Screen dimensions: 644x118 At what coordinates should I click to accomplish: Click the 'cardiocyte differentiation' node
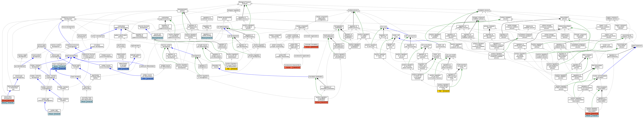pos(147,66)
